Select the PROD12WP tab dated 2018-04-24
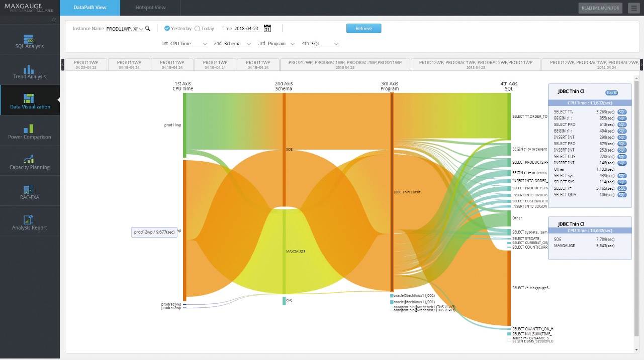Screen dimensions: 644x360 [590, 64]
